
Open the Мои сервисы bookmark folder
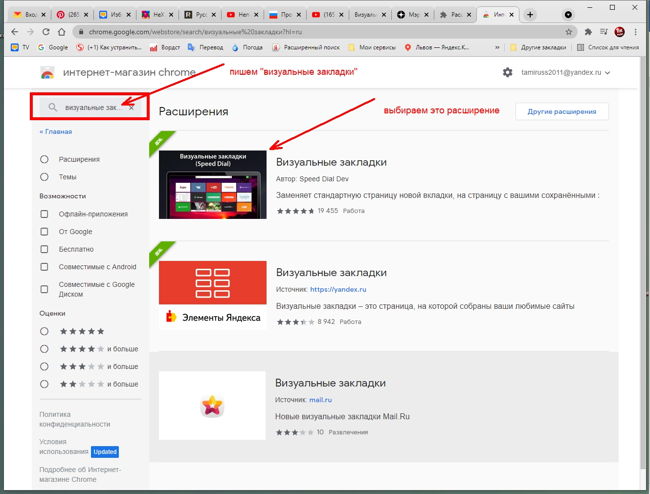click(x=372, y=47)
